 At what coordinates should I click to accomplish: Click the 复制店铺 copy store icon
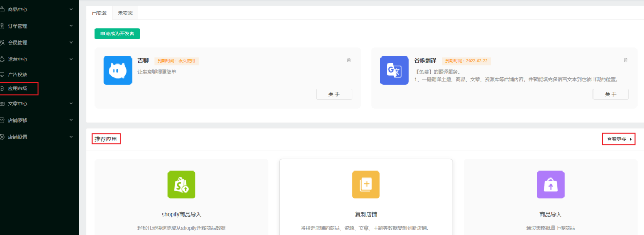click(x=365, y=185)
